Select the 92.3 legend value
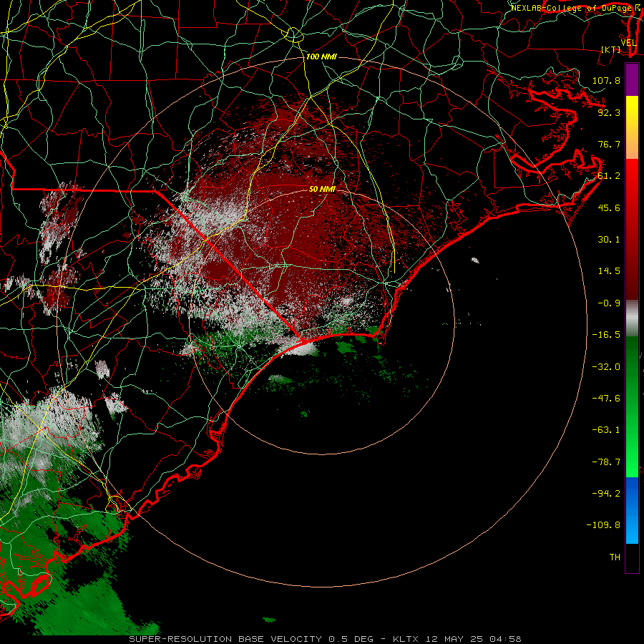 (x=609, y=112)
